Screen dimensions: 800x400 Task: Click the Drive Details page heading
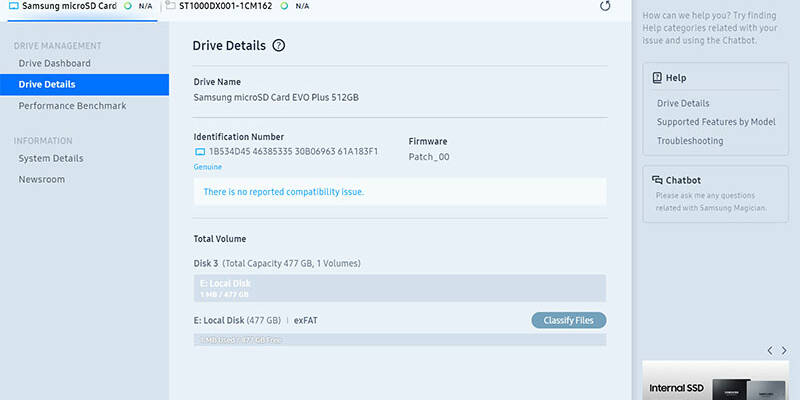point(229,45)
